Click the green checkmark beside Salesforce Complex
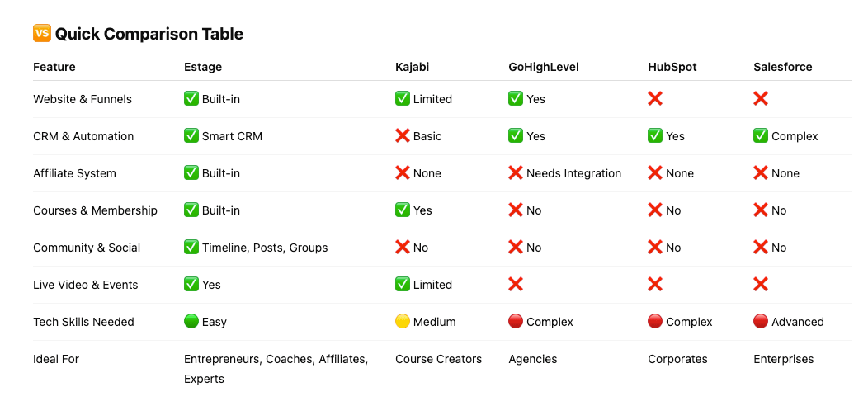 tap(761, 135)
